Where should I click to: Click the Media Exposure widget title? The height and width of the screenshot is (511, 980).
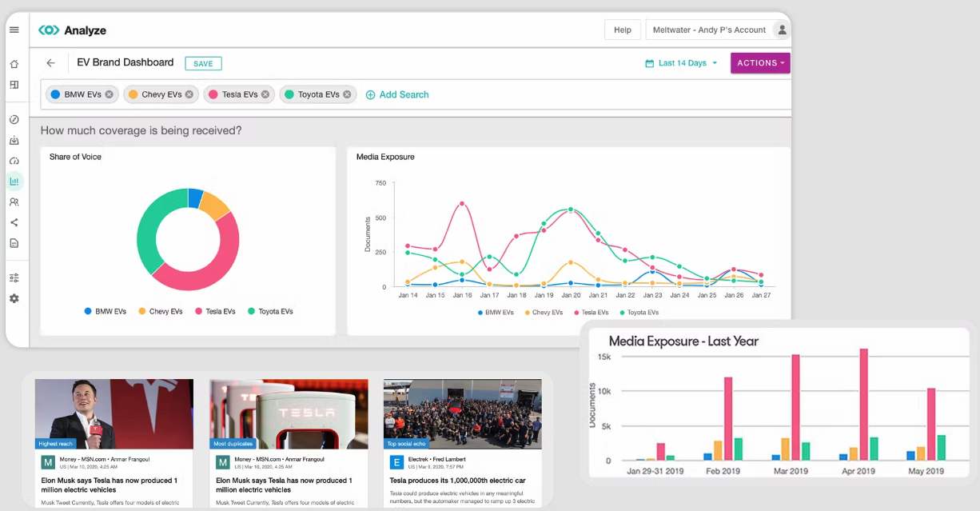click(x=385, y=157)
